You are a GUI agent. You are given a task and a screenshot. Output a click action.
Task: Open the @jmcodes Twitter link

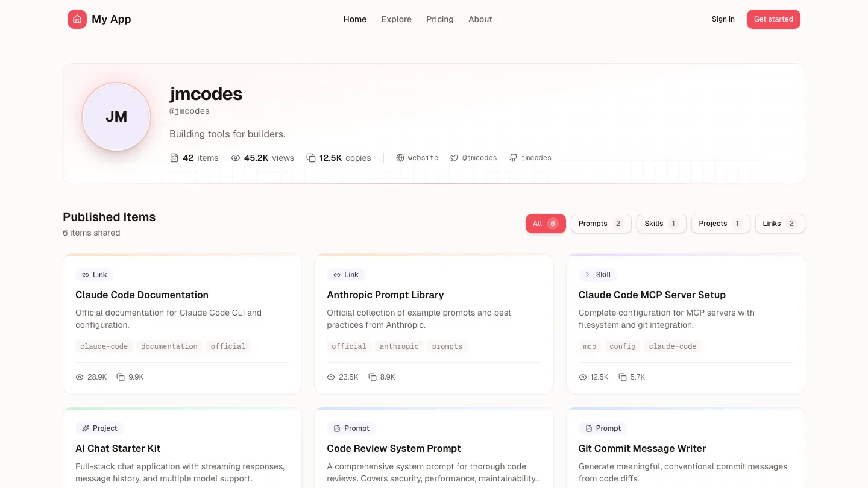point(474,158)
